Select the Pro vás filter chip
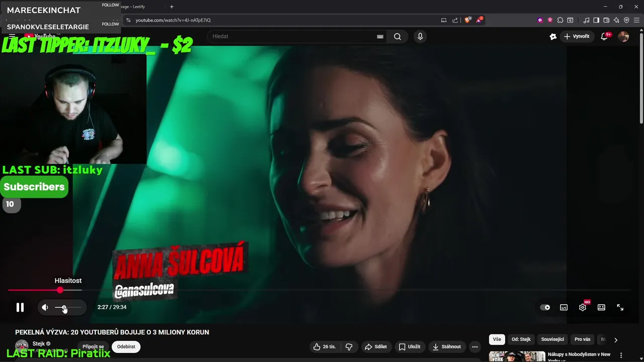 tap(582, 339)
